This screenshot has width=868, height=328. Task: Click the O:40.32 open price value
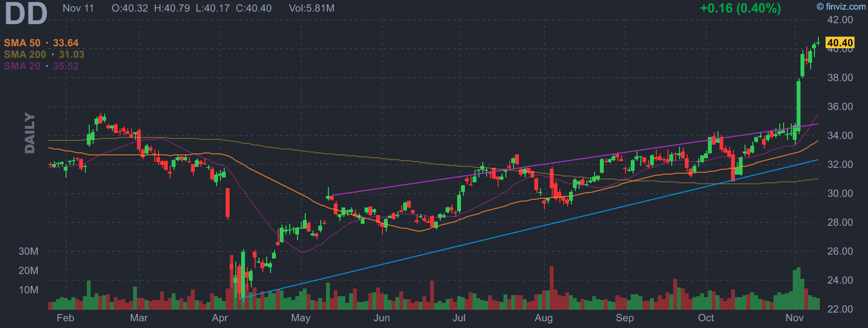pos(130,8)
